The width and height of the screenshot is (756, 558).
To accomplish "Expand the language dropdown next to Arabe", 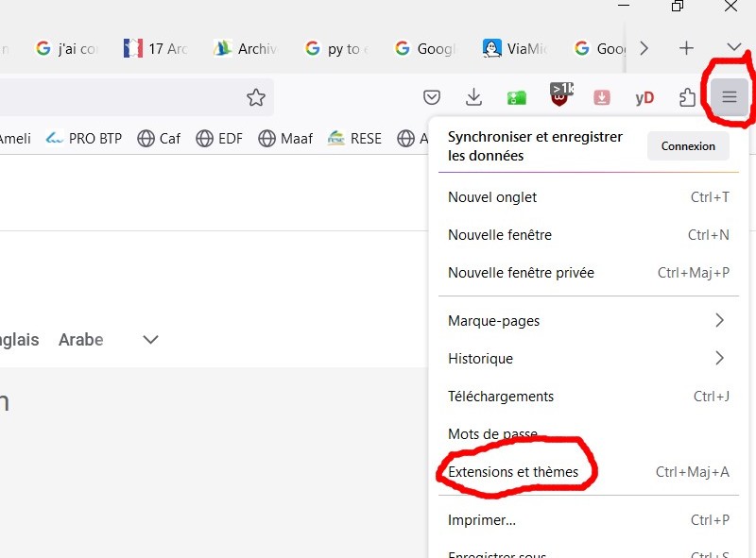I will (150, 340).
